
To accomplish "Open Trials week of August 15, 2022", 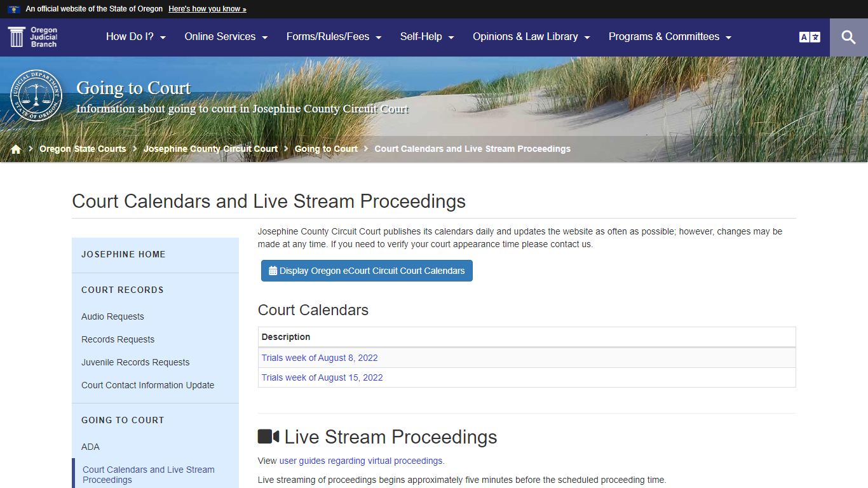I will click(322, 377).
